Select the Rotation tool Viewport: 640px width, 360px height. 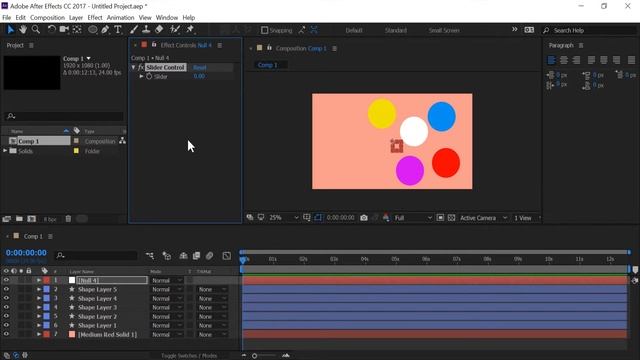(x=51, y=29)
